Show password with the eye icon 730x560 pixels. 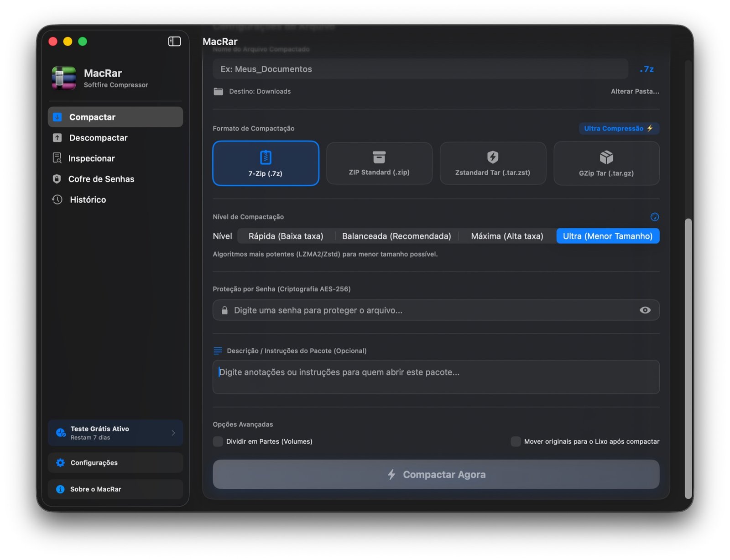click(645, 310)
